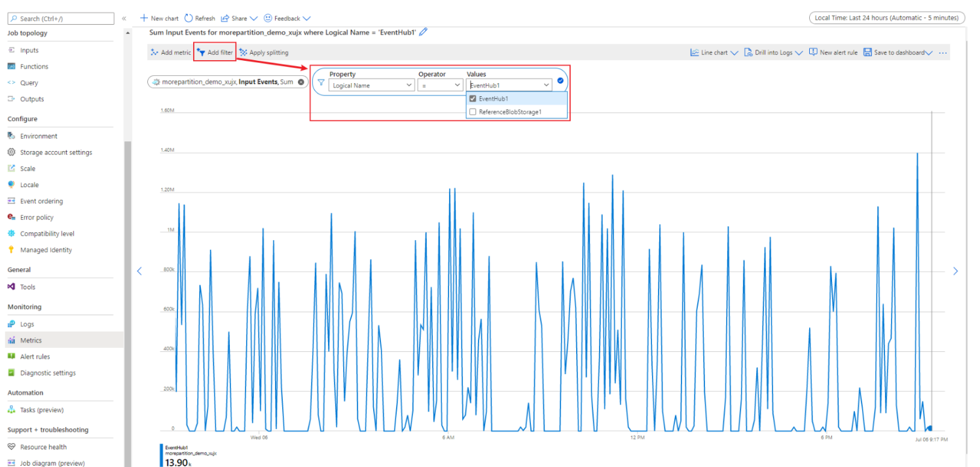Click the Logs icon
Screen dimensions: 980x467
pos(11,324)
